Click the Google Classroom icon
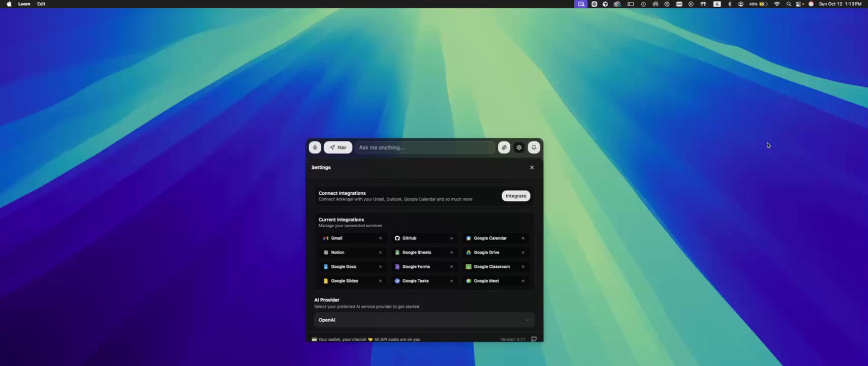Viewport: 868px width, 366px height. tap(469, 266)
